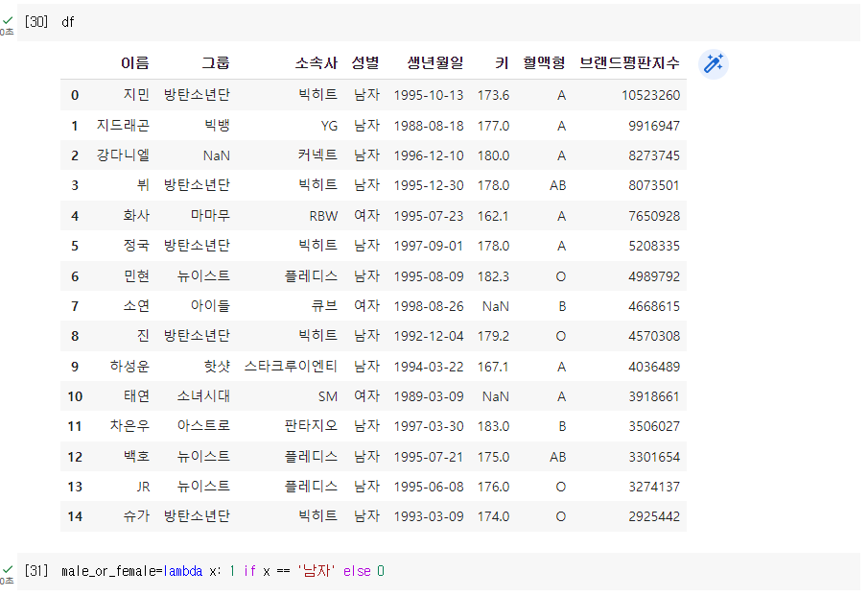Click the brand index value 2925442
Screen dimensions: 868x596
(x=654, y=516)
